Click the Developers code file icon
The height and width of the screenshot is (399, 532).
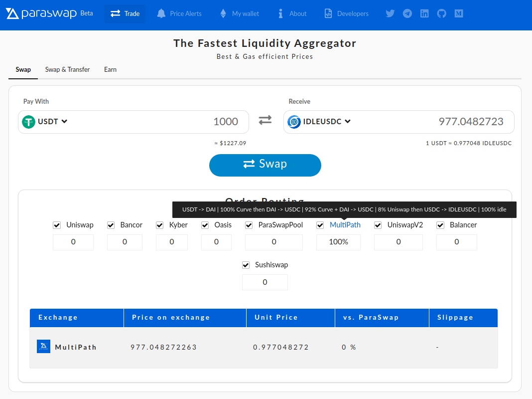click(328, 13)
